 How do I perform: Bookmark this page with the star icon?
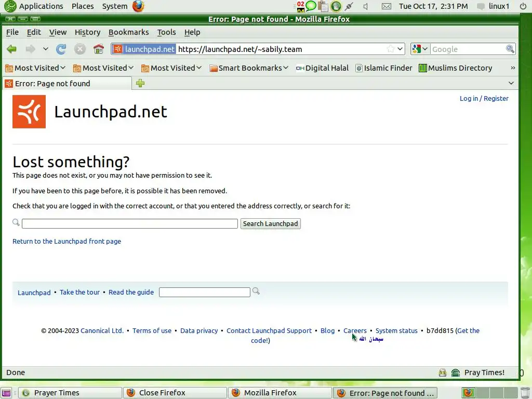tap(391, 49)
